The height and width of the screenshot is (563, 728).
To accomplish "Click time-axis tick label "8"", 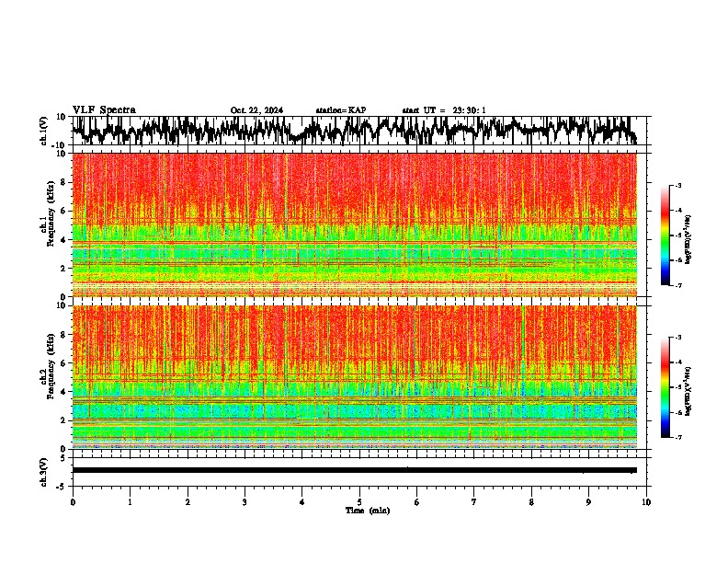I will (x=531, y=502).
